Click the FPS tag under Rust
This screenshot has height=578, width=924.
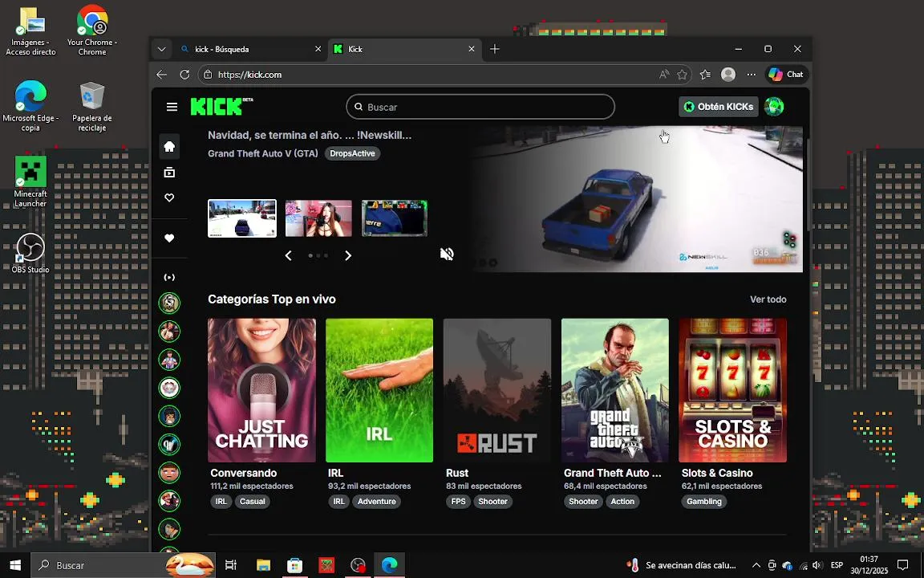click(458, 501)
